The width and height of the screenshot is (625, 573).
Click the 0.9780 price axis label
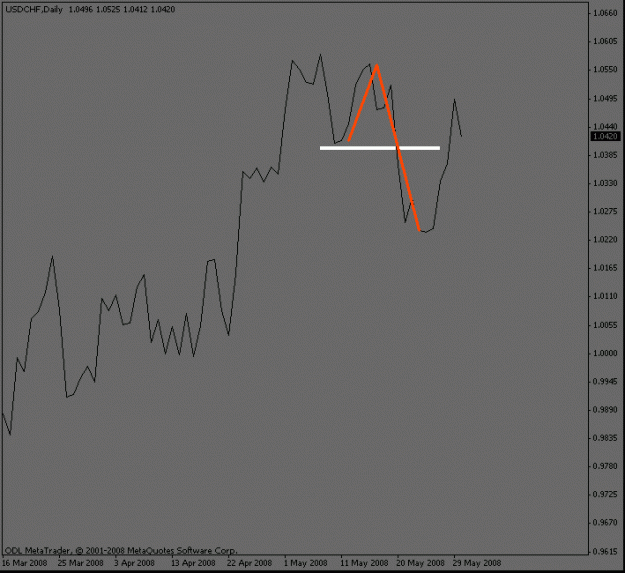pos(605,466)
